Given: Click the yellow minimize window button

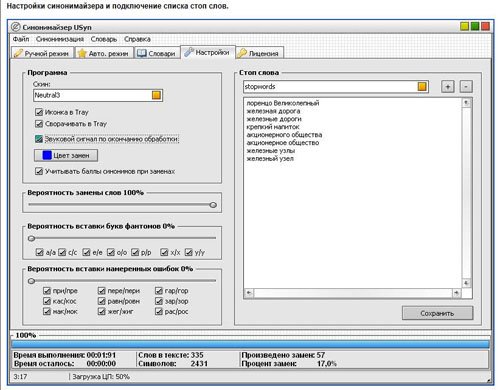Looking at the screenshot, I should coord(464,26).
